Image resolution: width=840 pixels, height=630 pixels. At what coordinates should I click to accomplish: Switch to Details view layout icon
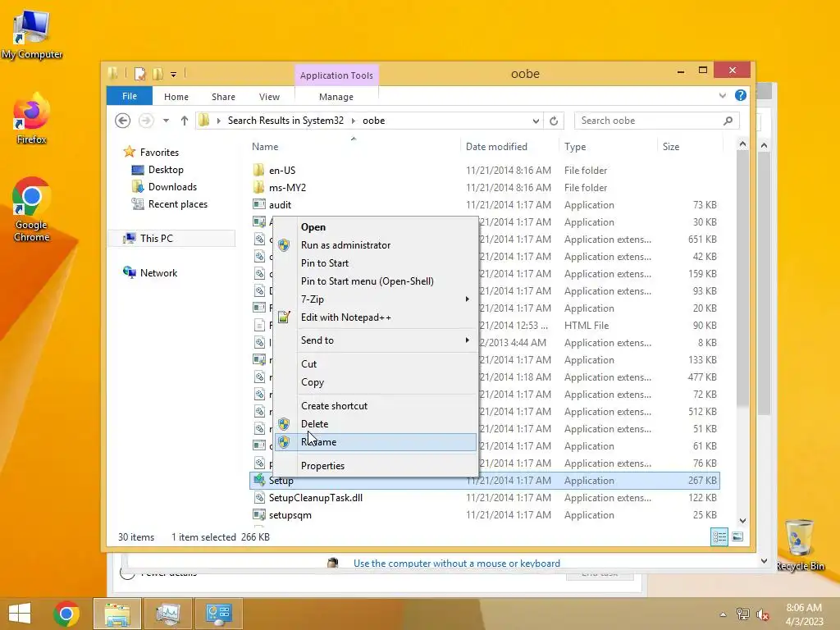coord(719,536)
